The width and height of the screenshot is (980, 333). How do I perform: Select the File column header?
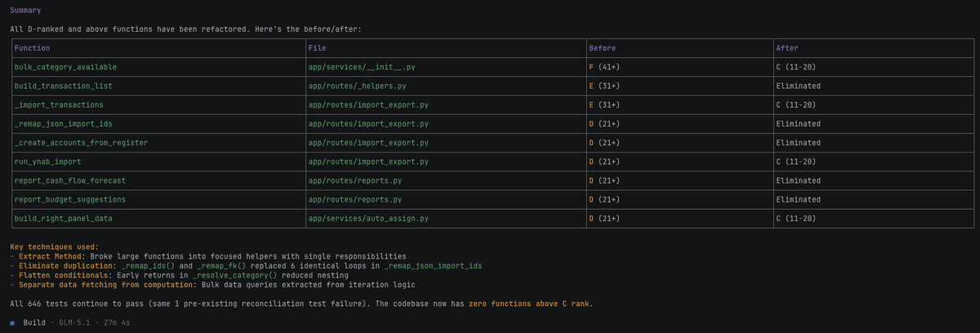(x=317, y=48)
